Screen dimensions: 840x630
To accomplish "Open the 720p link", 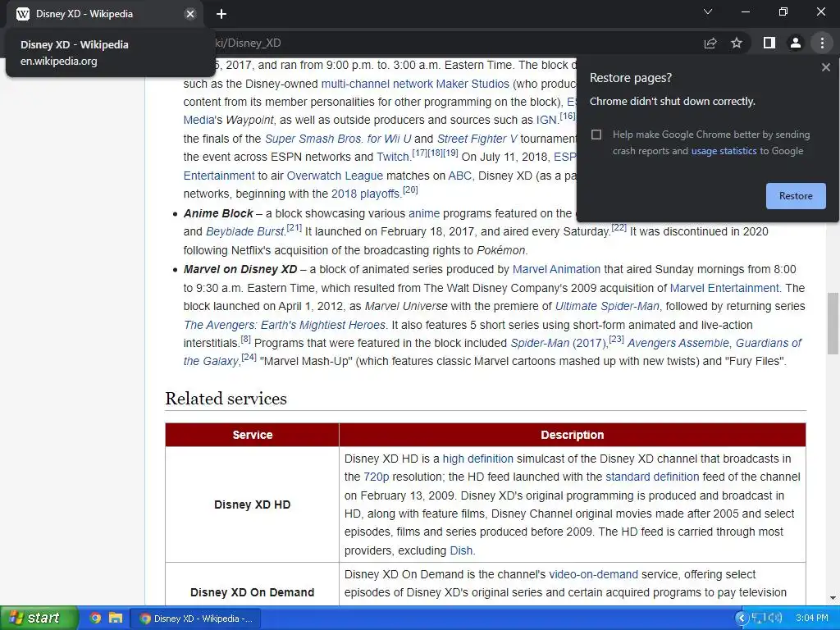I will coord(376,477).
